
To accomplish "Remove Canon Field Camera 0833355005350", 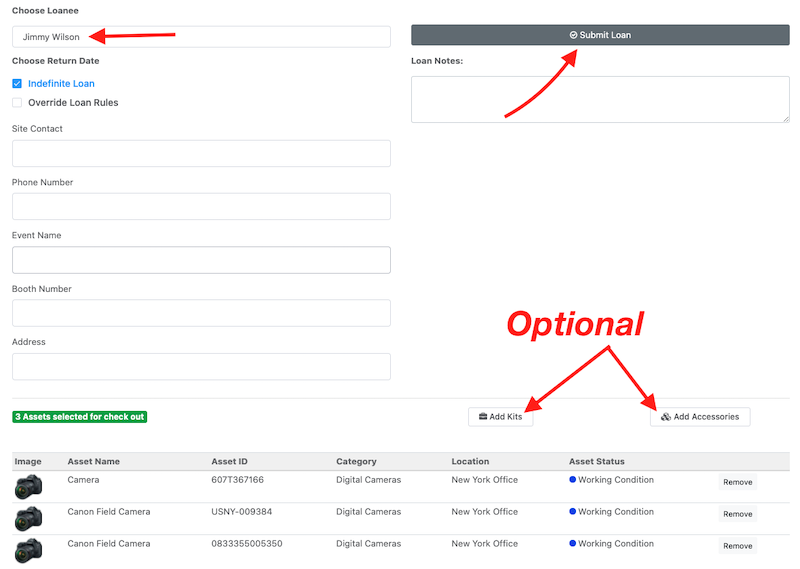I will (737, 546).
